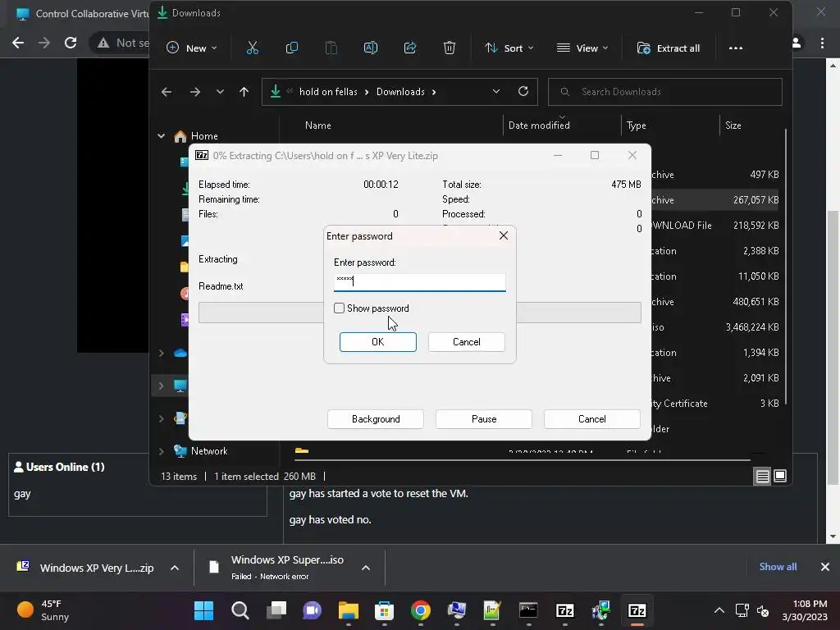The image size is (840, 630).
Task: Open the Chat app on taskbar
Action: 313,610
